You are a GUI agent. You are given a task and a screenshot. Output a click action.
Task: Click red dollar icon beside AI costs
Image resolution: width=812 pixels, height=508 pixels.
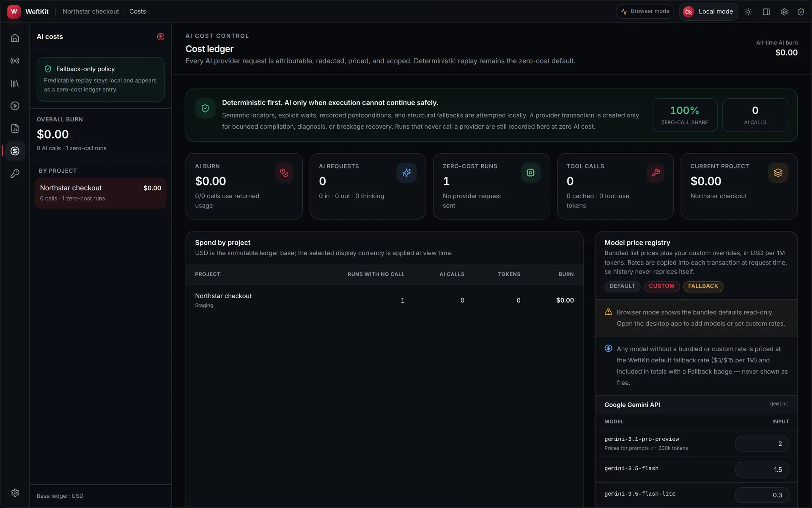161,37
